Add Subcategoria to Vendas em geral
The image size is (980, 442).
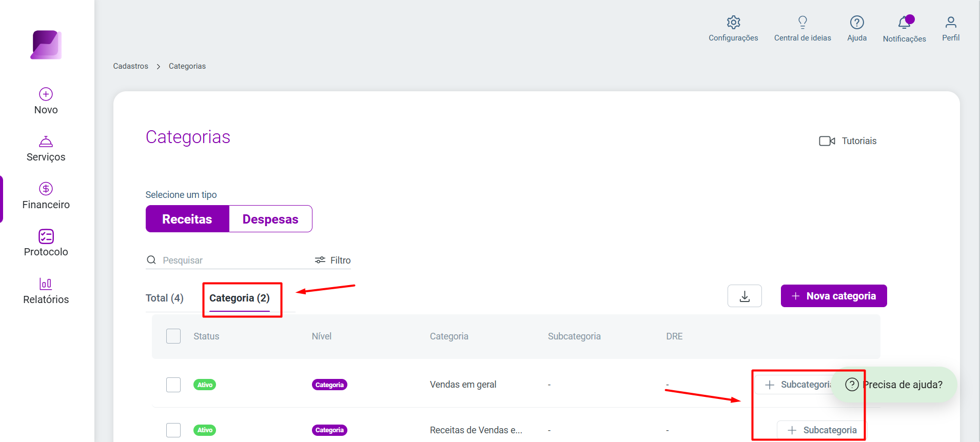[x=794, y=385]
